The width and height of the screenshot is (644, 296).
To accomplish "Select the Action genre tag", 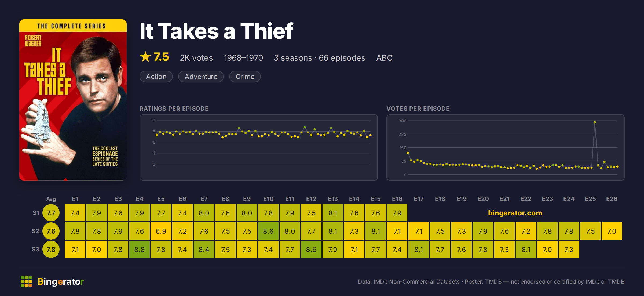I will click(156, 77).
